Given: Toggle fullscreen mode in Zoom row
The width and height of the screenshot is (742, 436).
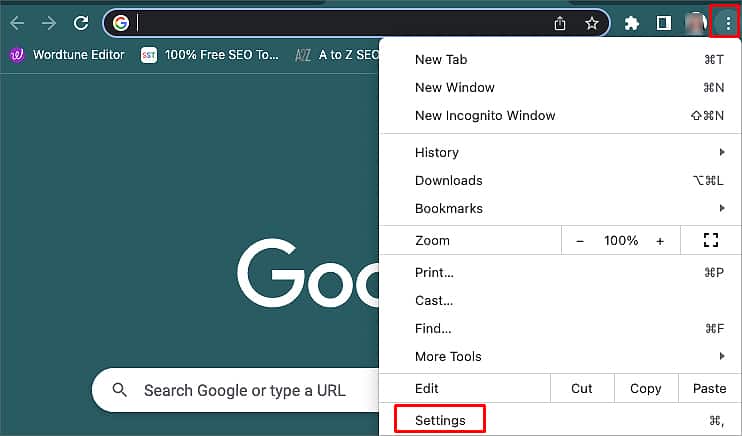Looking at the screenshot, I should coord(711,240).
